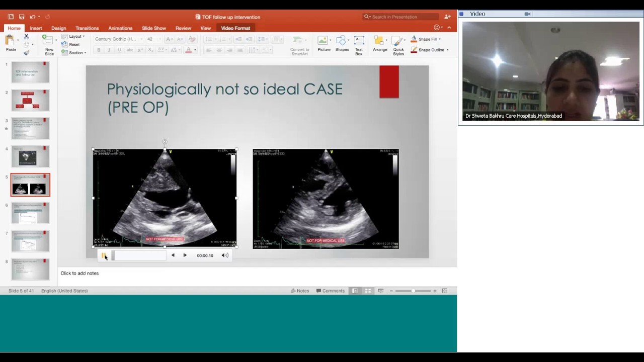Click the Reset button
Screen dimensions: 644x362
point(71,44)
